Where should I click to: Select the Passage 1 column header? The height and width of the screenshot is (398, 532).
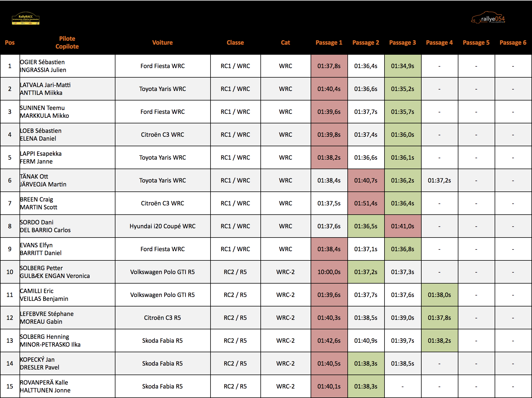point(329,43)
